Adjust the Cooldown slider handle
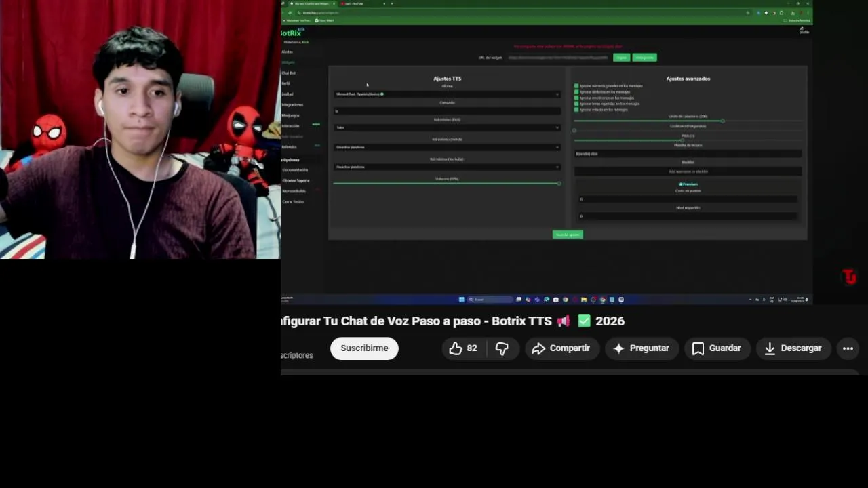 tap(574, 130)
